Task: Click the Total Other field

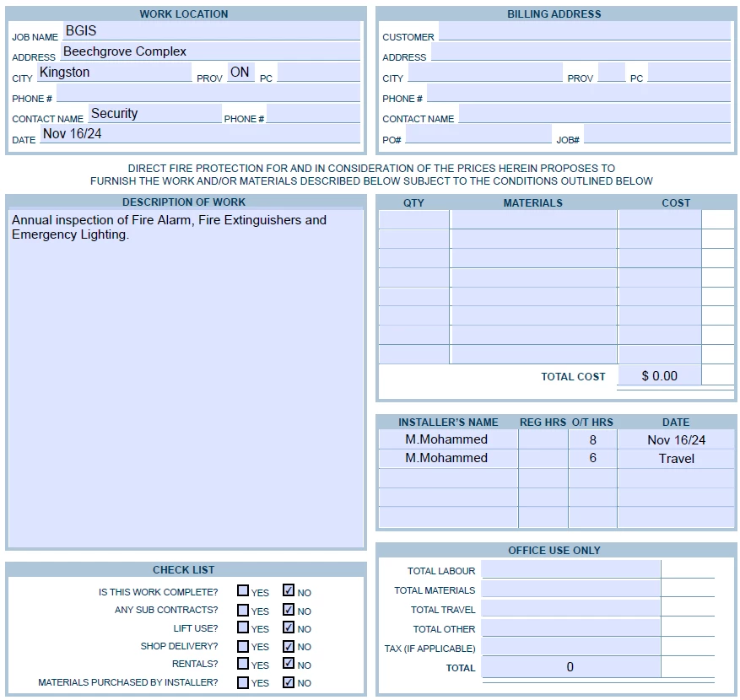Action: pyautogui.click(x=571, y=627)
